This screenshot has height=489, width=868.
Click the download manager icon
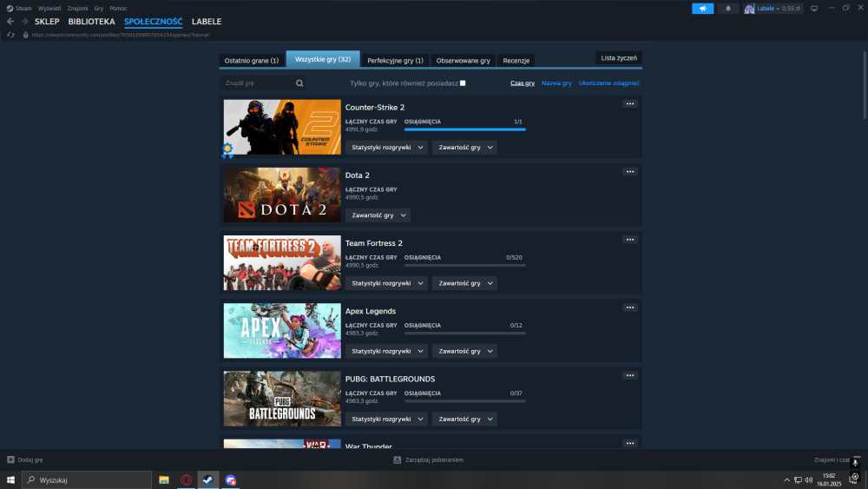pyautogui.click(x=397, y=459)
